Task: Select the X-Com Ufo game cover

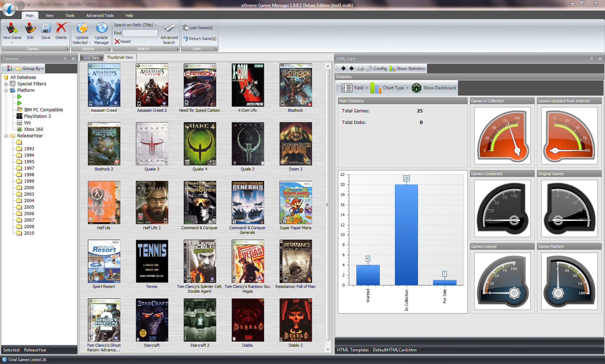Action: coord(248,85)
